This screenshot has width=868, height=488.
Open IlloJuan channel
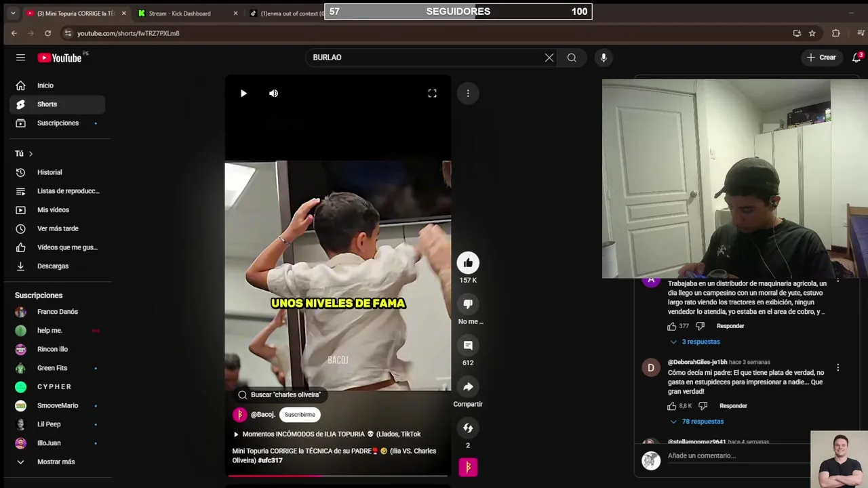tap(58, 443)
